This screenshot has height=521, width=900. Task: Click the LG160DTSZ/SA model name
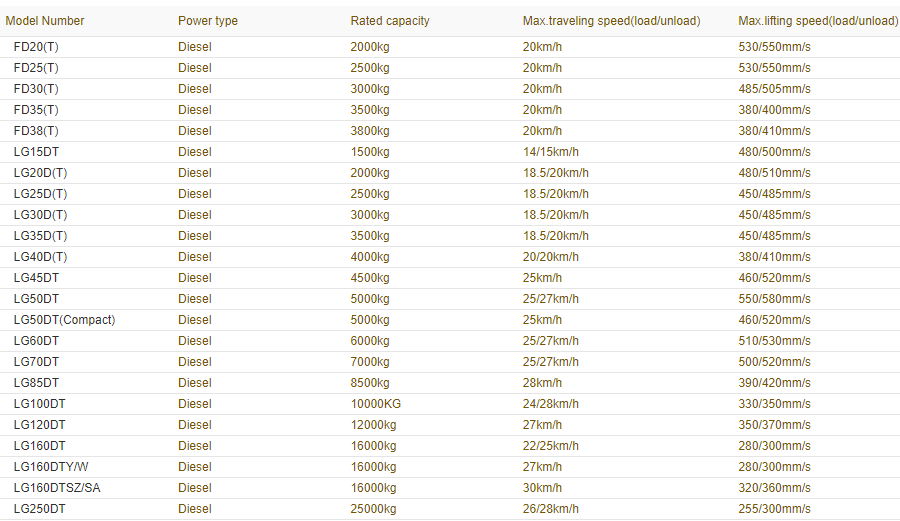click(x=57, y=488)
